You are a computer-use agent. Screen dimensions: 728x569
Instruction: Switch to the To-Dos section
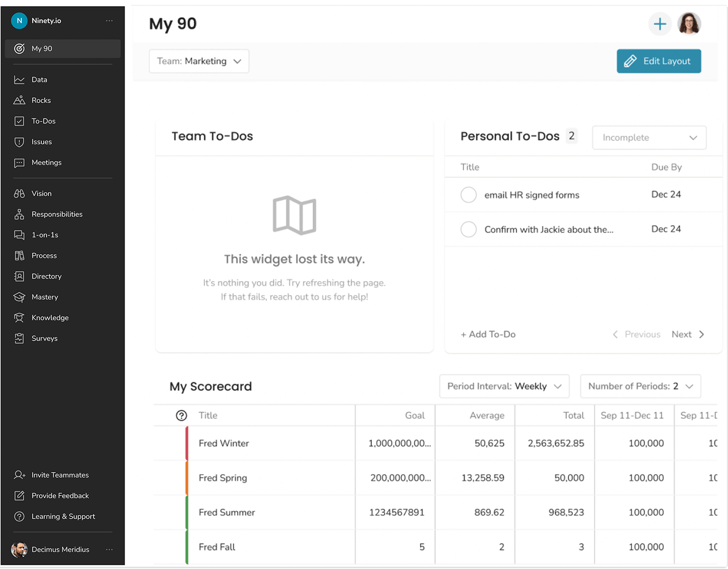point(42,121)
